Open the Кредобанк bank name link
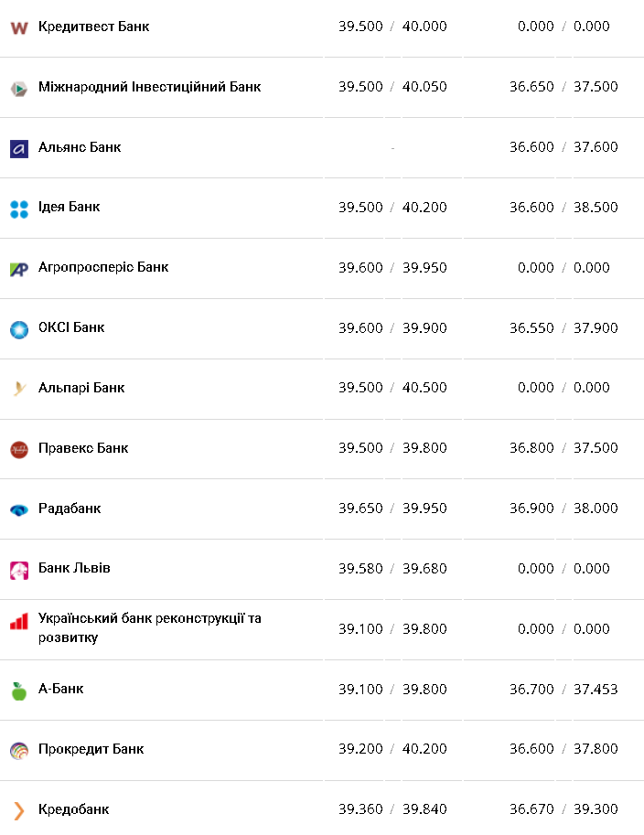The height and width of the screenshot is (835, 644). click(73, 809)
